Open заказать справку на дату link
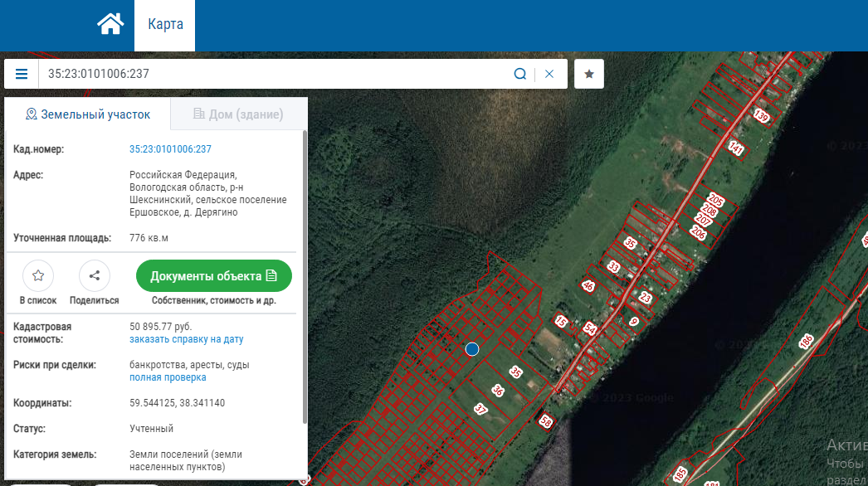This screenshot has height=486, width=868. tap(187, 338)
